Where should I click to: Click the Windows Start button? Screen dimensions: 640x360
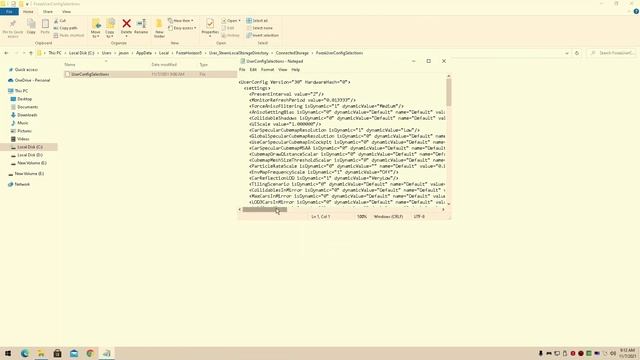click(8, 353)
